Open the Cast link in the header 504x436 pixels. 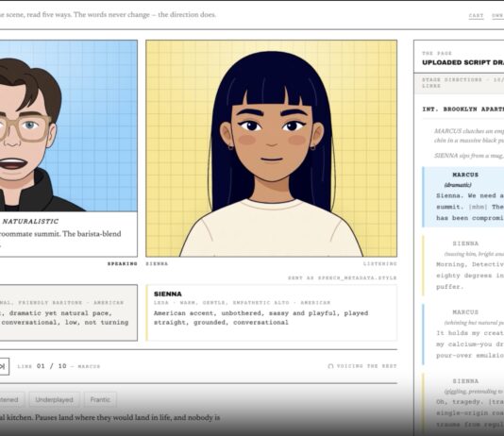tap(476, 15)
